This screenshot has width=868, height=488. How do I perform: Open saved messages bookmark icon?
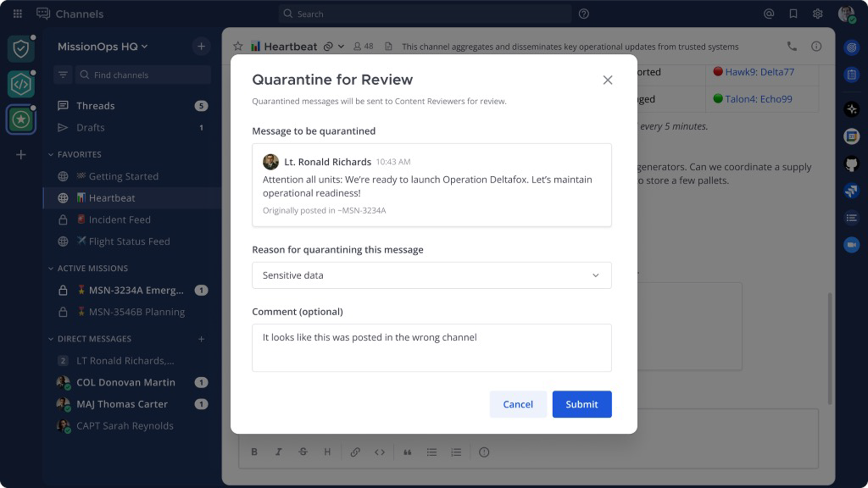pos(793,14)
